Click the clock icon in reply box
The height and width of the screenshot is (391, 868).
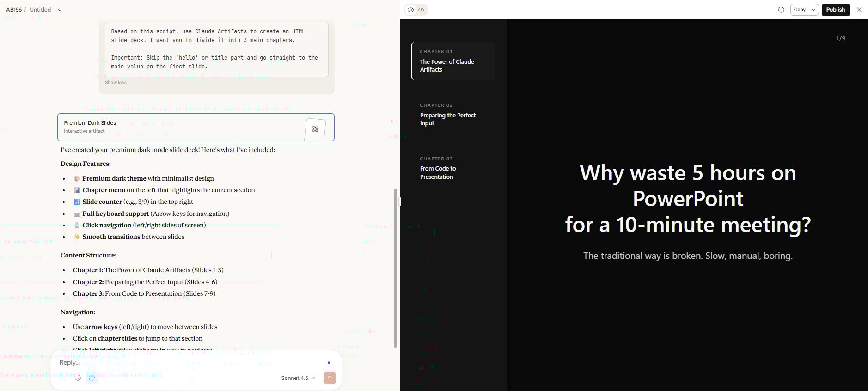click(x=78, y=378)
